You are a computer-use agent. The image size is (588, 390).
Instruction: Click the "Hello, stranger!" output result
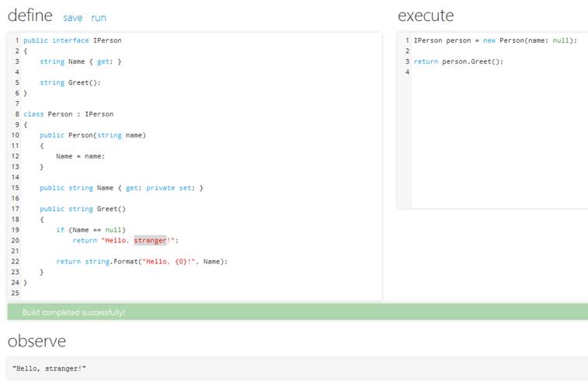50,367
